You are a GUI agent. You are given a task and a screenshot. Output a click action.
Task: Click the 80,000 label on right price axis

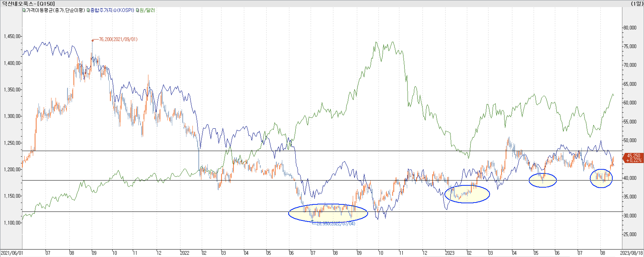(x=630, y=27)
